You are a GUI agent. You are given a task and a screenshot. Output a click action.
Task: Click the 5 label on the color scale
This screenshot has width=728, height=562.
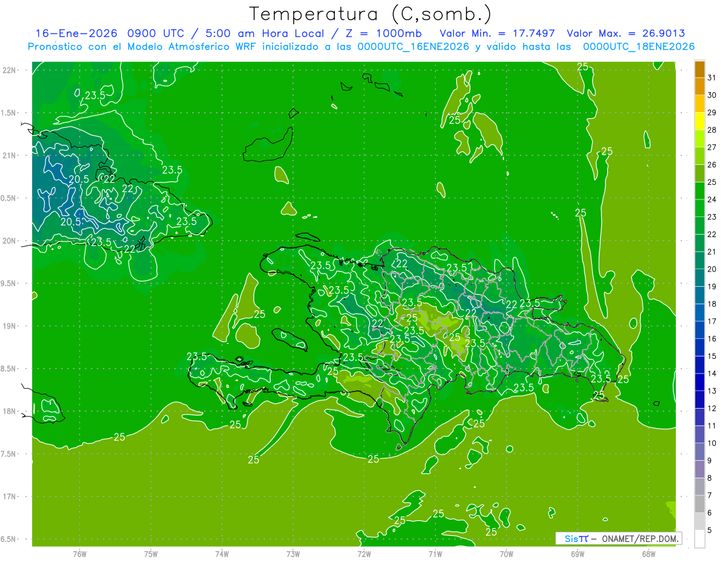710,530
